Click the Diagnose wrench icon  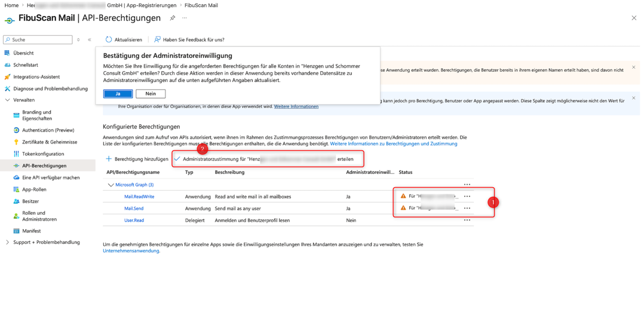click(7, 88)
